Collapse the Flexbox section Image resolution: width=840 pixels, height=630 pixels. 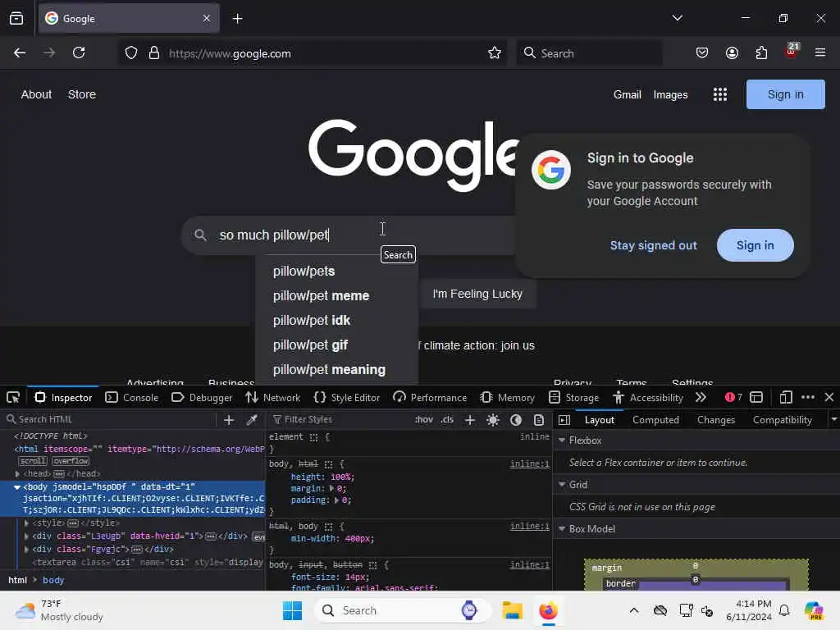(x=562, y=441)
